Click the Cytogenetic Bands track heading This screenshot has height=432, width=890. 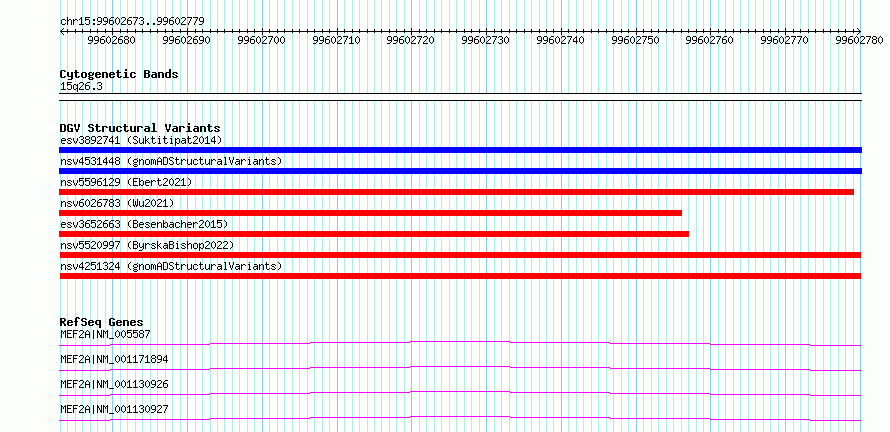(x=119, y=74)
